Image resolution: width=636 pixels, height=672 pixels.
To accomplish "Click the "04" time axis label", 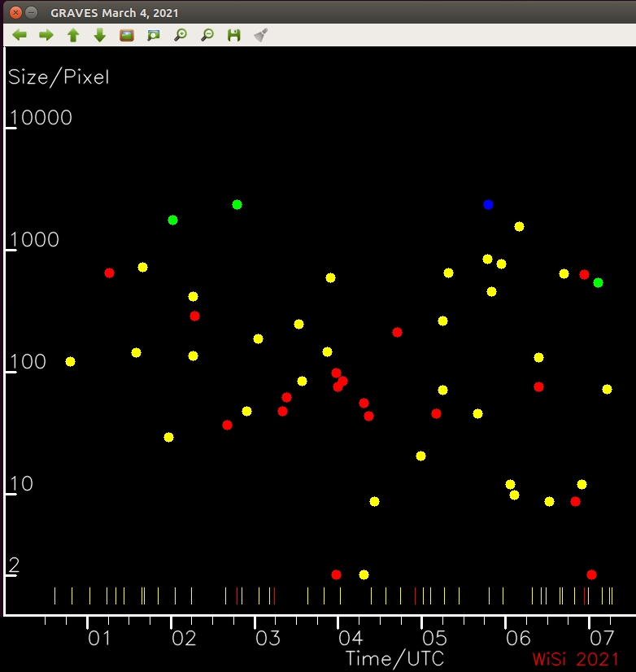I will [351, 639].
